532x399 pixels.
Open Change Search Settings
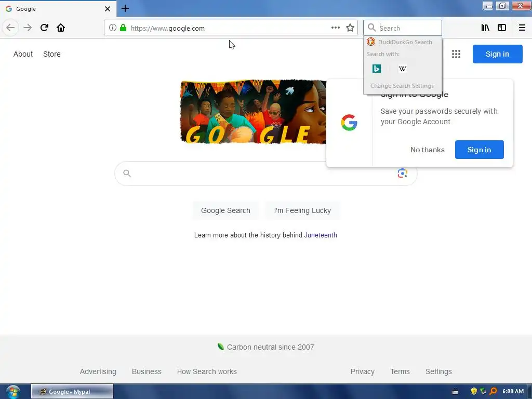coord(402,86)
